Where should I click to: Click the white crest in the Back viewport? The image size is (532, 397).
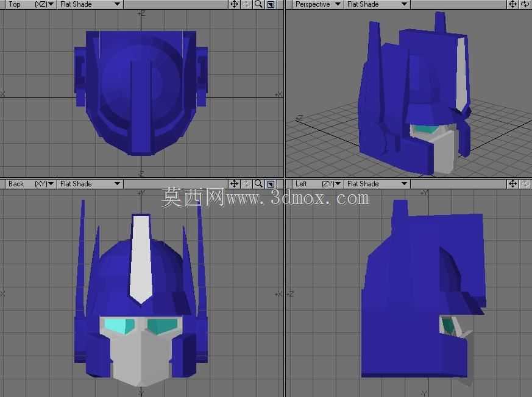(141, 259)
